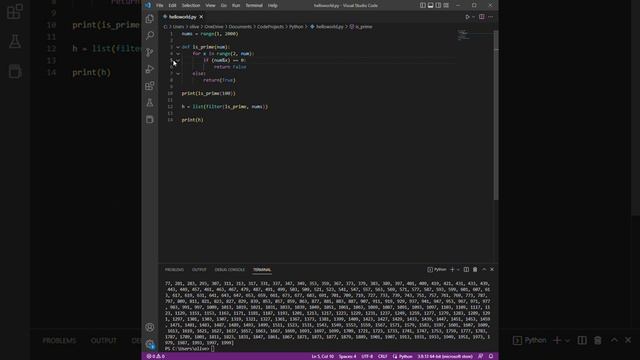Open the Help menu
640x360 pixels.
click(x=273, y=5)
